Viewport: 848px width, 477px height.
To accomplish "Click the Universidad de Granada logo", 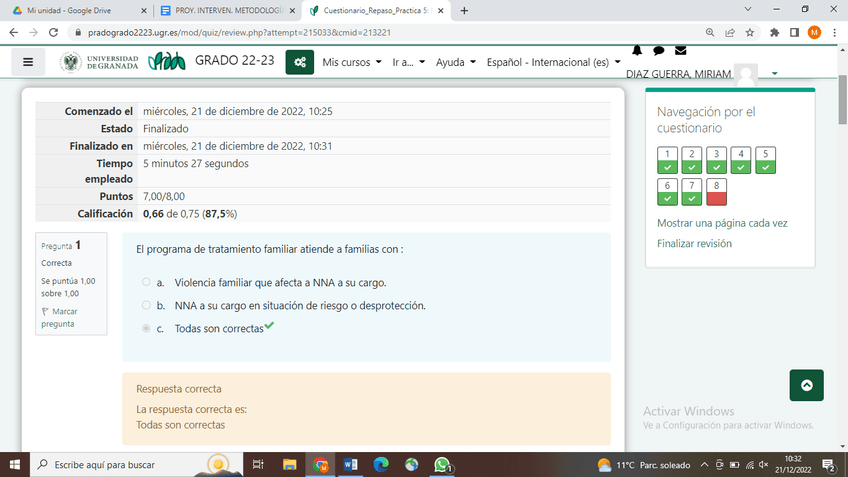I will [x=100, y=62].
